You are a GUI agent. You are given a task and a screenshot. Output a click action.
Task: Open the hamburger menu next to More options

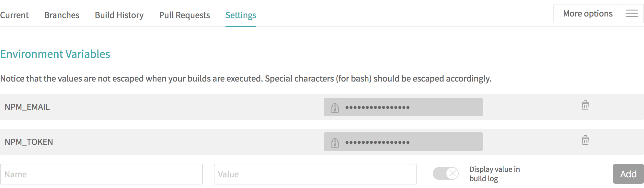(632, 14)
